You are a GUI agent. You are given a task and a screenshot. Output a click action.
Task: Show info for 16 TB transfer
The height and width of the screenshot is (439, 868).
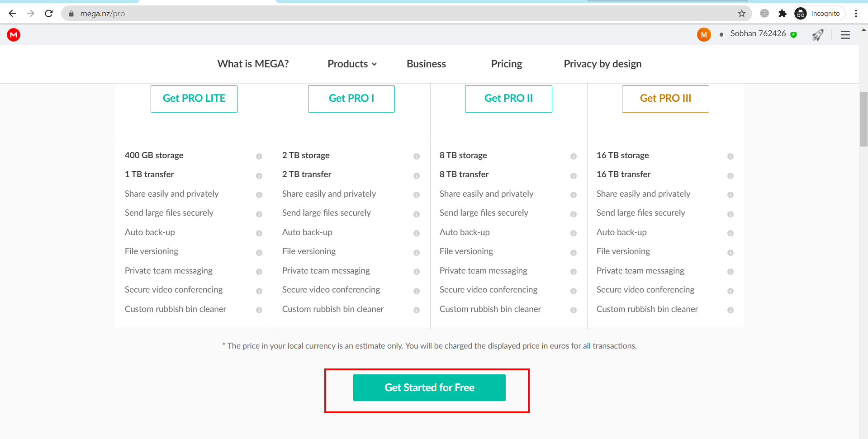coord(730,176)
